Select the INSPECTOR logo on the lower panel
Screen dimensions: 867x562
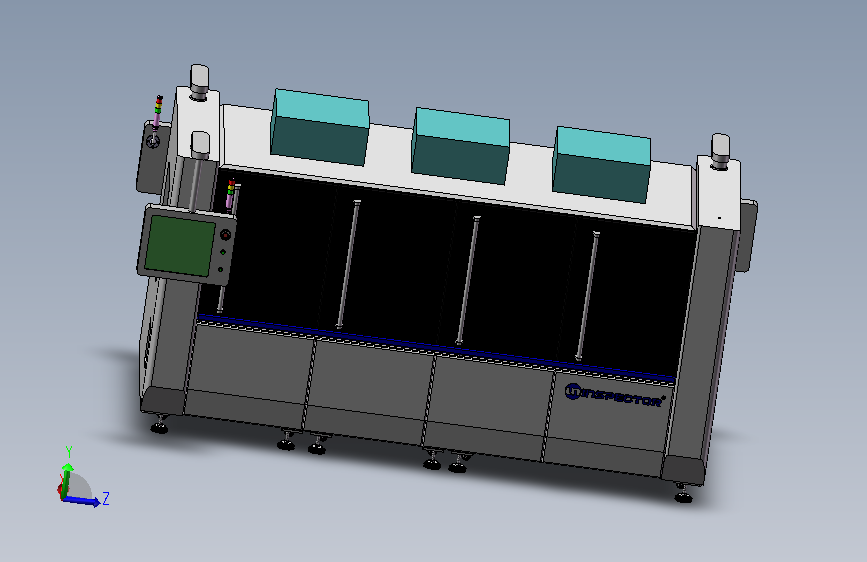(x=614, y=394)
